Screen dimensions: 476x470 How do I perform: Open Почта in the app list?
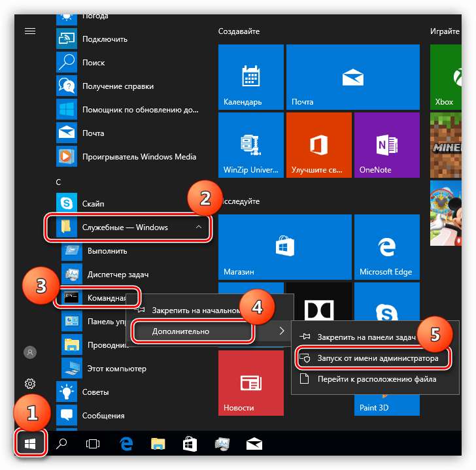pos(127,133)
